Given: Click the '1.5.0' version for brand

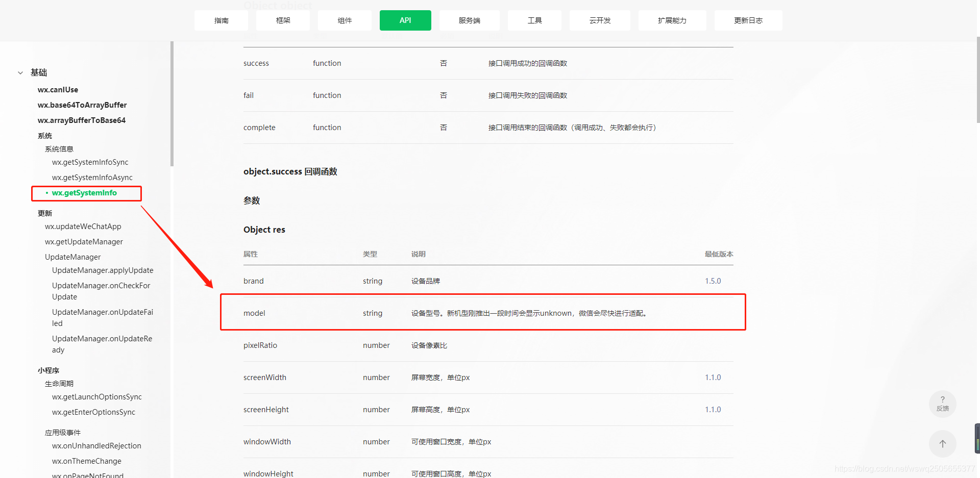Looking at the screenshot, I should pos(713,281).
